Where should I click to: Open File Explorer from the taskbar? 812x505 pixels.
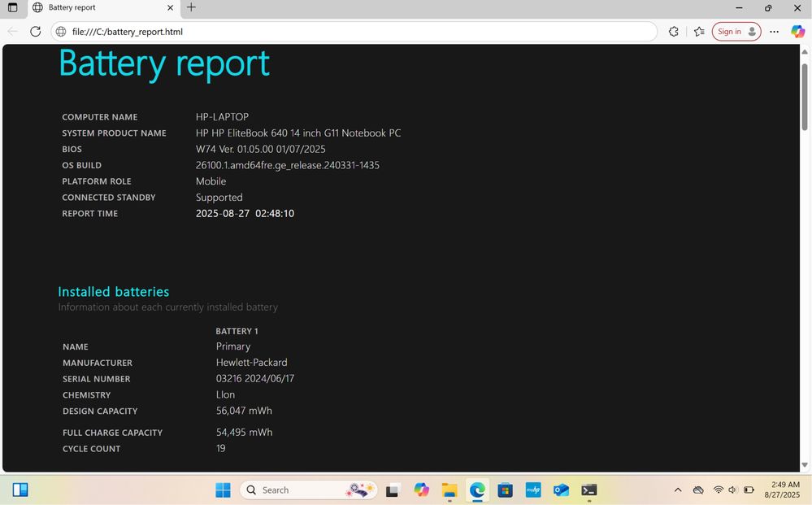pyautogui.click(x=449, y=490)
